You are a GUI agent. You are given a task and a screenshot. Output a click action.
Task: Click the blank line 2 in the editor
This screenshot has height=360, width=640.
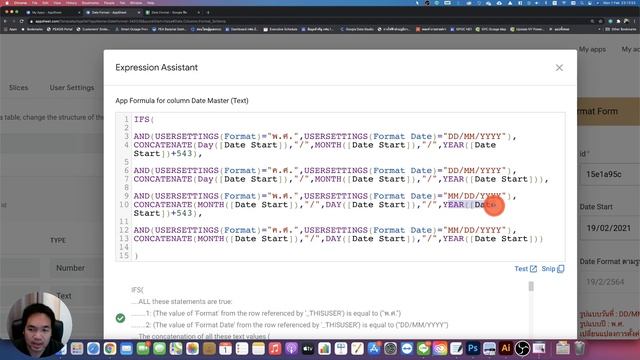[x=347, y=128]
